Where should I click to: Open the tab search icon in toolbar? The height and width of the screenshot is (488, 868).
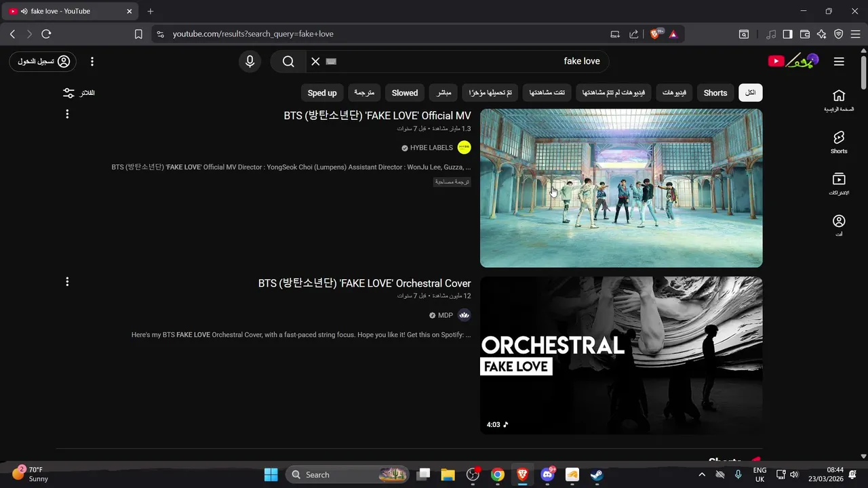(744, 34)
